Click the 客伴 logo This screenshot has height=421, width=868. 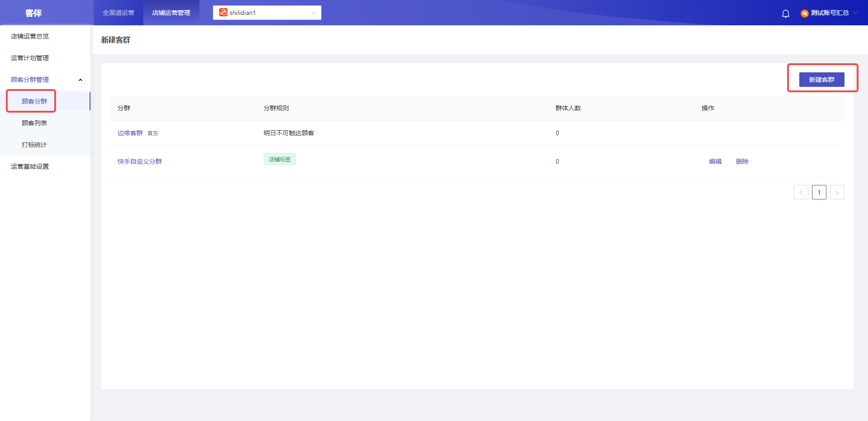(33, 13)
